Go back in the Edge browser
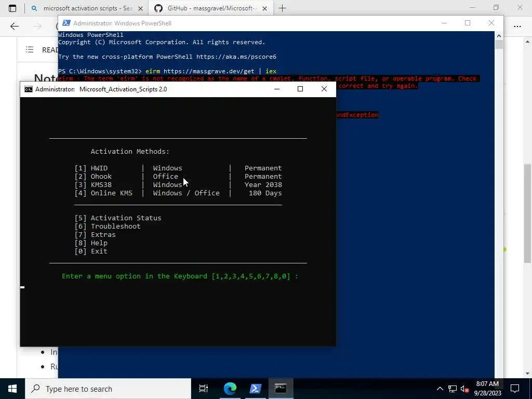Viewport: 532px width, 399px height. point(14,26)
